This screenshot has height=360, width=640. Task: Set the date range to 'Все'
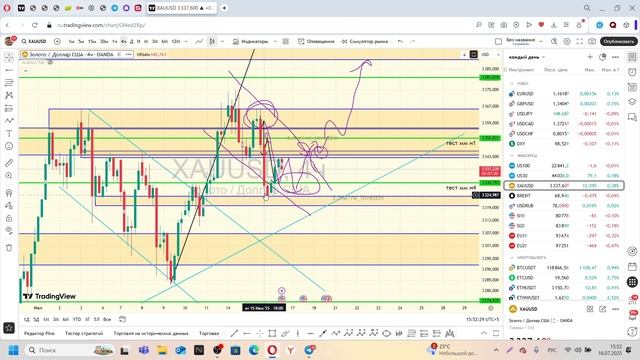[107, 319]
